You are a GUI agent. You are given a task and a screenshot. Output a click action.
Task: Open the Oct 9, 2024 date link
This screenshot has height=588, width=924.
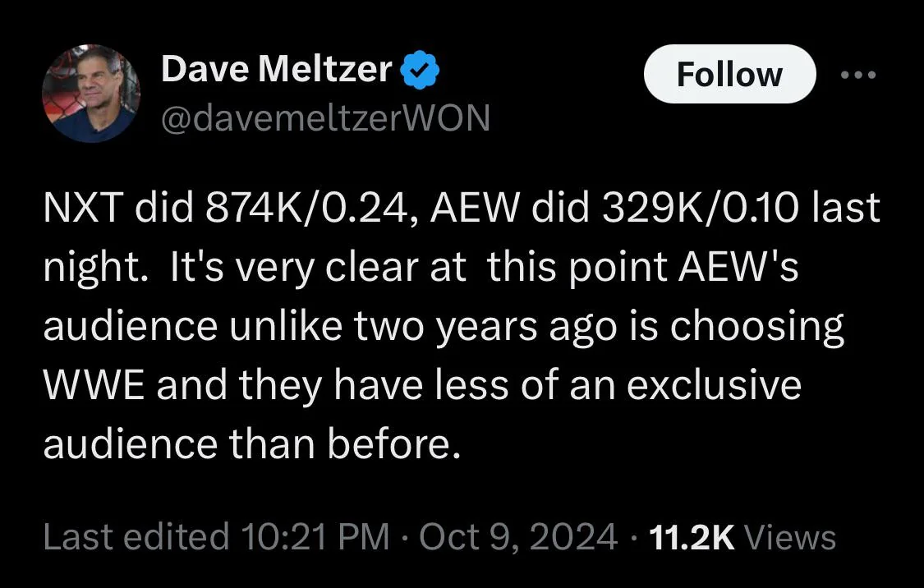click(518, 537)
